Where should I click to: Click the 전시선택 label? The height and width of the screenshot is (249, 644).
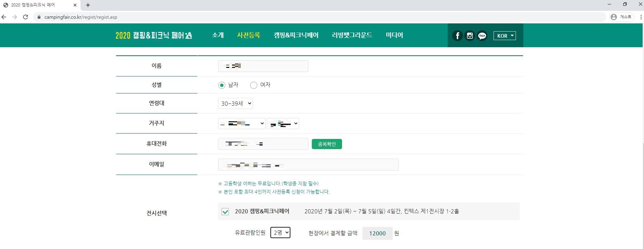(x=157, y=213)
